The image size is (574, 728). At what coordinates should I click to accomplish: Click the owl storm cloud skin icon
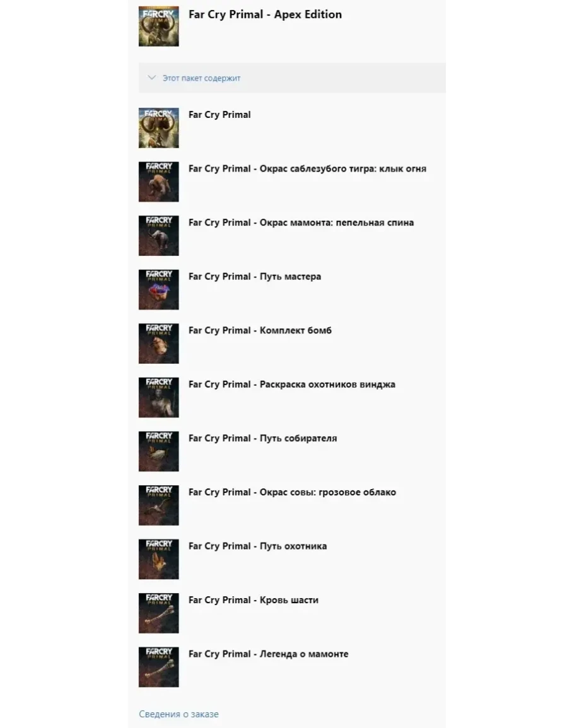[158, 505]
